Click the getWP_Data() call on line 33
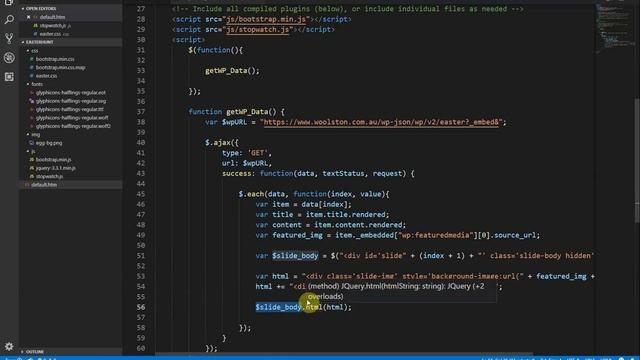 click(232, 71)
